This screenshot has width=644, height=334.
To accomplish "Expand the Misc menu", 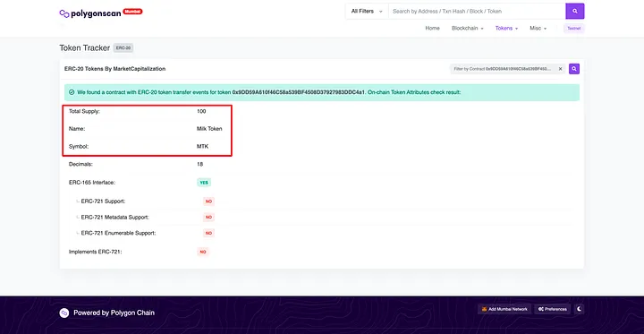I will (538, 29).
